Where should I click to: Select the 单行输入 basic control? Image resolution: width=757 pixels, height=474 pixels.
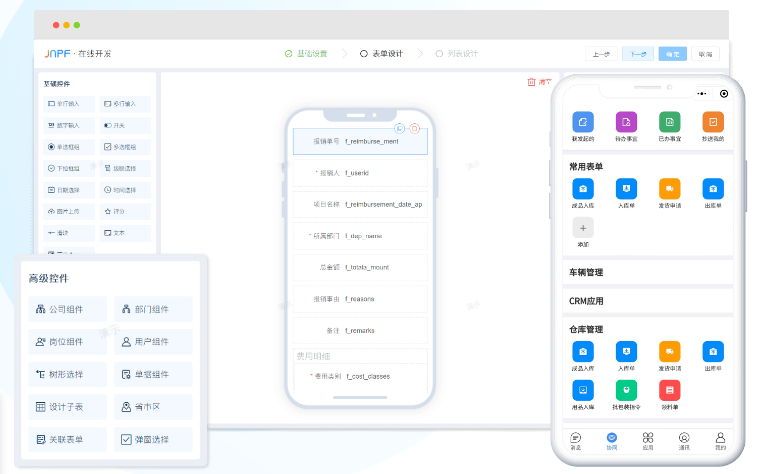click(69, 104)
